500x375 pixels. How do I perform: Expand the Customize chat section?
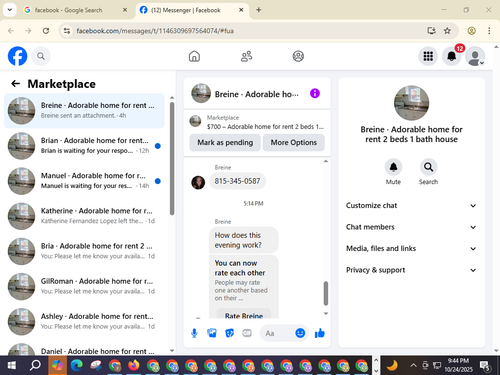coord(411,205)
